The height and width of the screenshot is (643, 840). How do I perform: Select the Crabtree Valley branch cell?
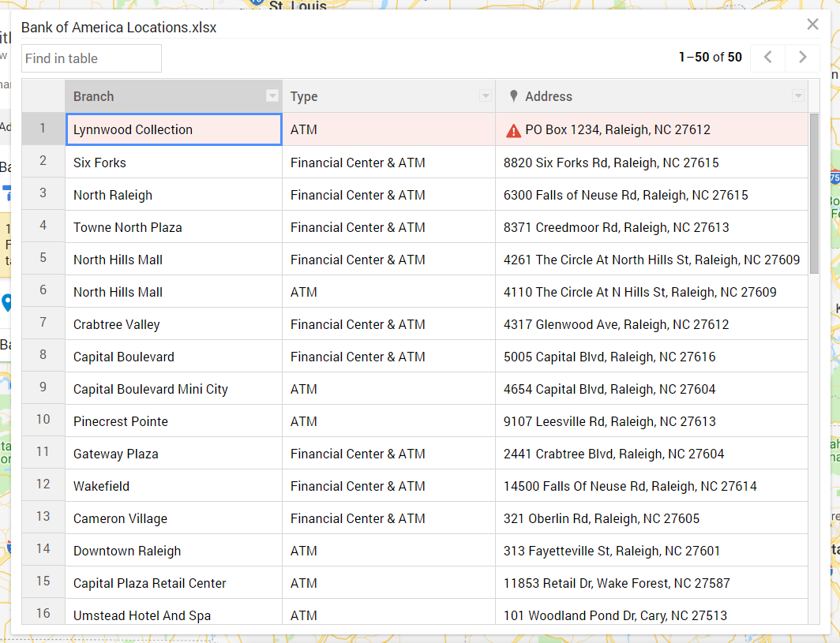pos(174,324)
